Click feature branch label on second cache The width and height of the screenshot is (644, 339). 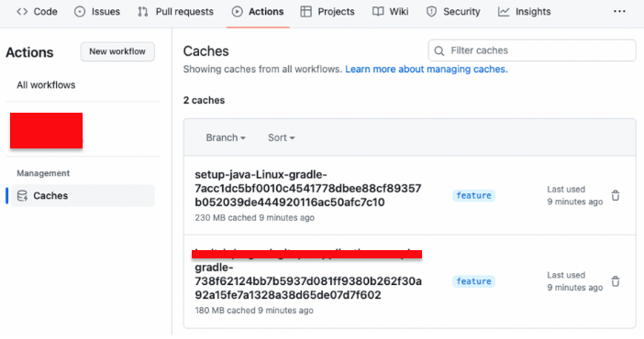point(473,281)
